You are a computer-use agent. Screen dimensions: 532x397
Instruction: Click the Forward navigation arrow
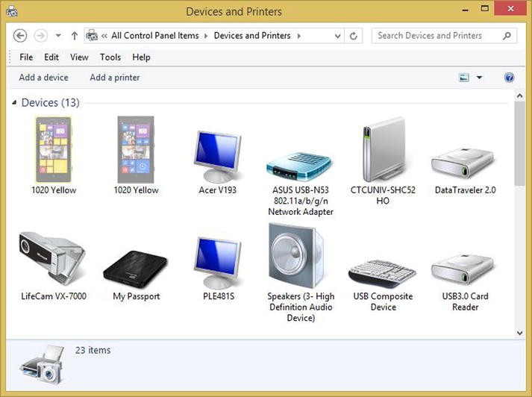click(x=41, y=36)
